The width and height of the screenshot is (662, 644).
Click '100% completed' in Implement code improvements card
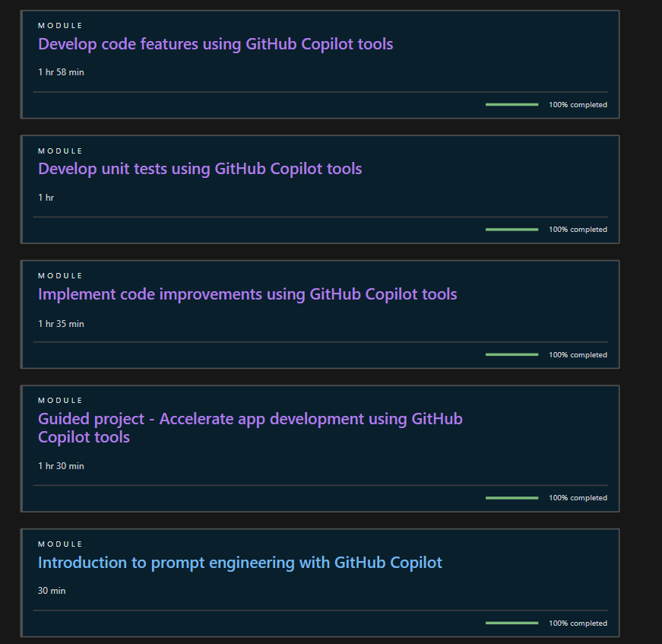(578, 355)
